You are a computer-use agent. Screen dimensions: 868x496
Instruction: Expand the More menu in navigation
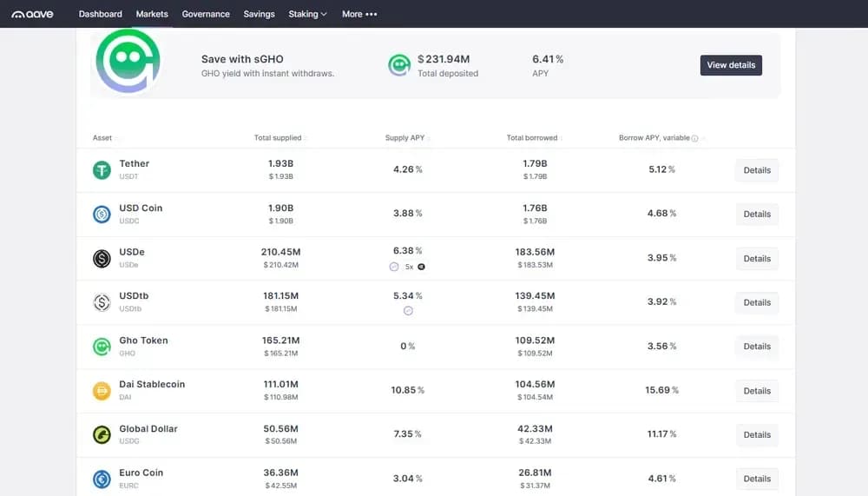(x=359, y=14)
